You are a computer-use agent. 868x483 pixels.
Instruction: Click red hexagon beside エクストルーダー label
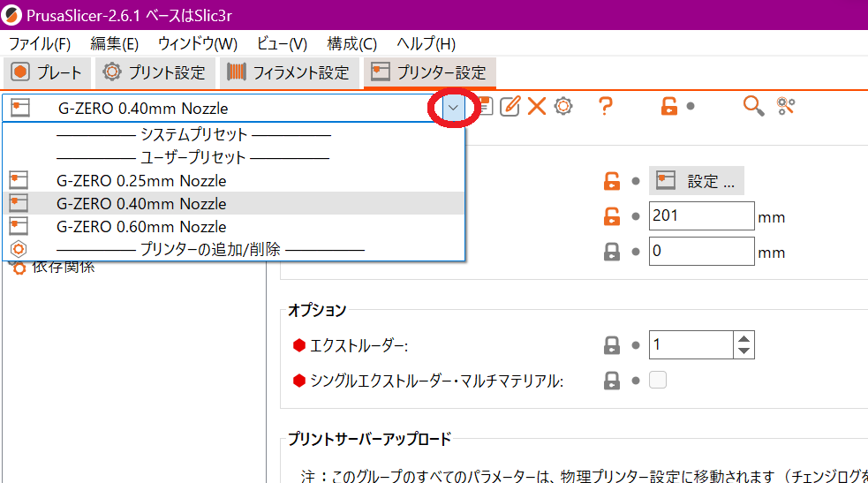299,346
